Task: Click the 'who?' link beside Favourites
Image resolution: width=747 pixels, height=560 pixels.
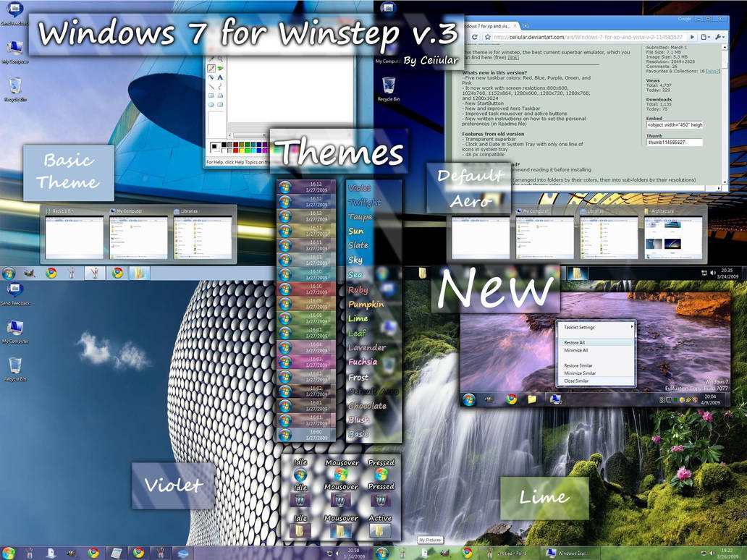Action: [713, 71]
